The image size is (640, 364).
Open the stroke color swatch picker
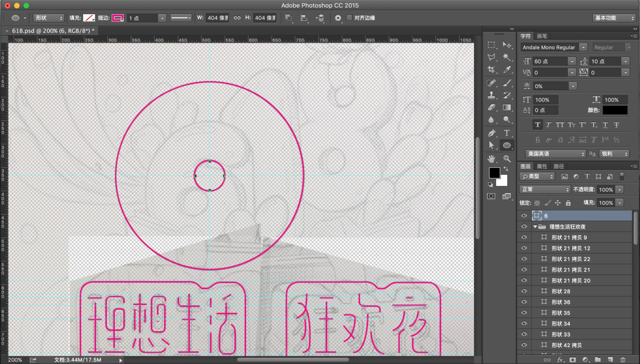point(118,18)
